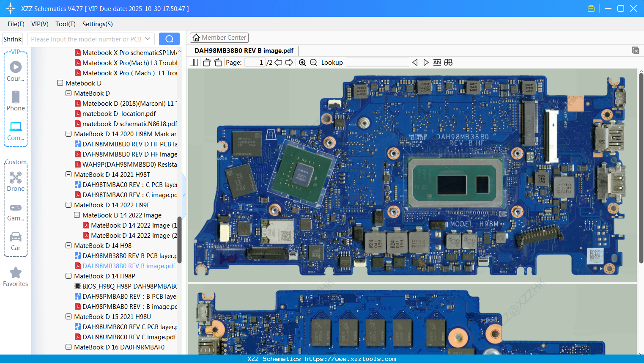644x363 pixels.
Task: Go to the next page with right arrow
Action: (x=289, y=63)
